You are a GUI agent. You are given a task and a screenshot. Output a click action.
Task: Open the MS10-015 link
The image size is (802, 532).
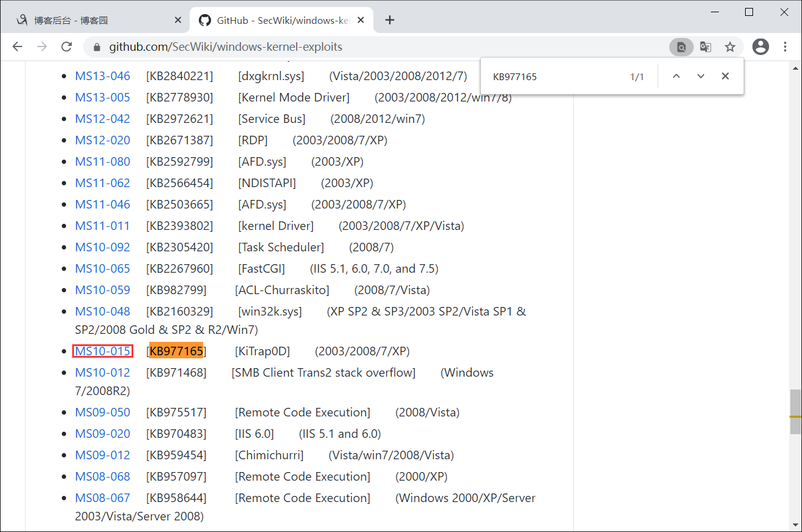[103, 351]
